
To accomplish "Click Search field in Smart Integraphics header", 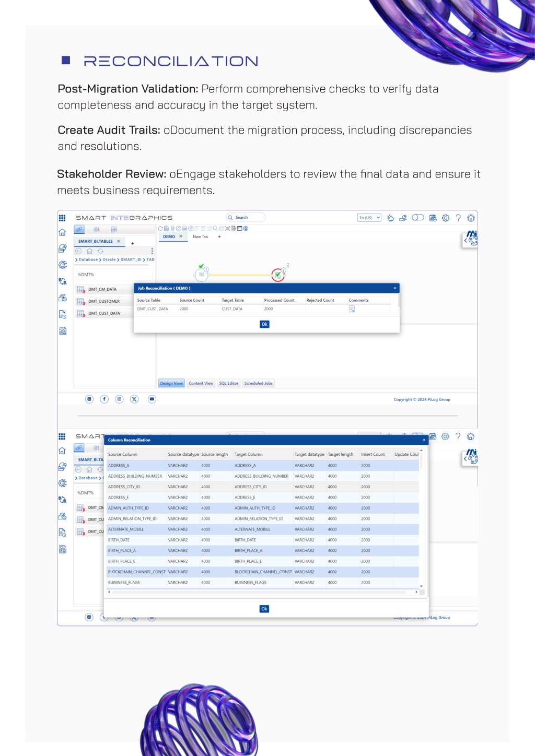I will pos(246,218).
